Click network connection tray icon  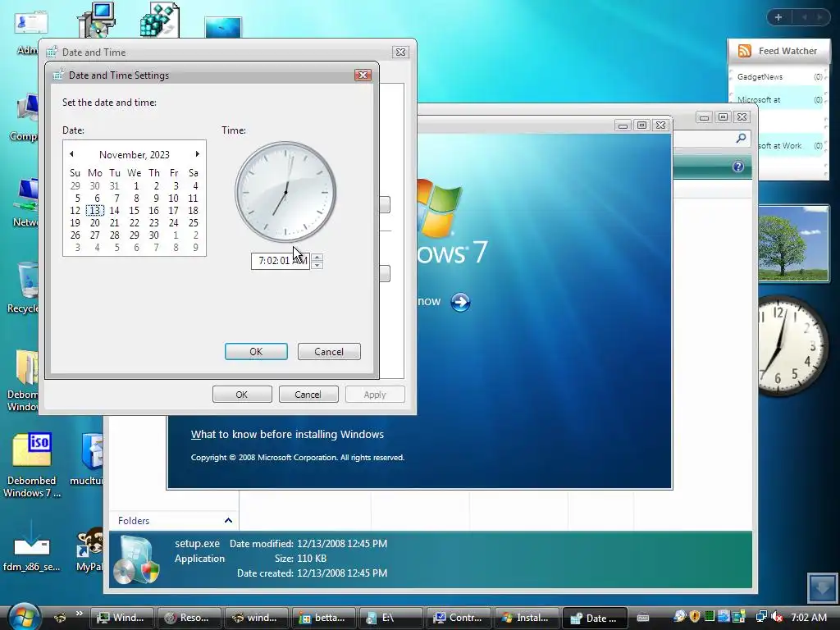761,617
